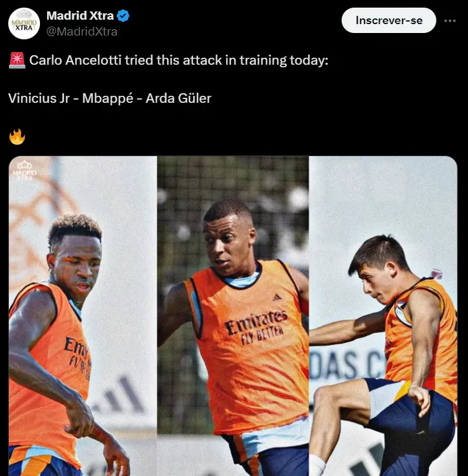Viewport: 468px width, 476px height.
Task: Click the Adidas logo on orange bib
Action: coord(277,298)
